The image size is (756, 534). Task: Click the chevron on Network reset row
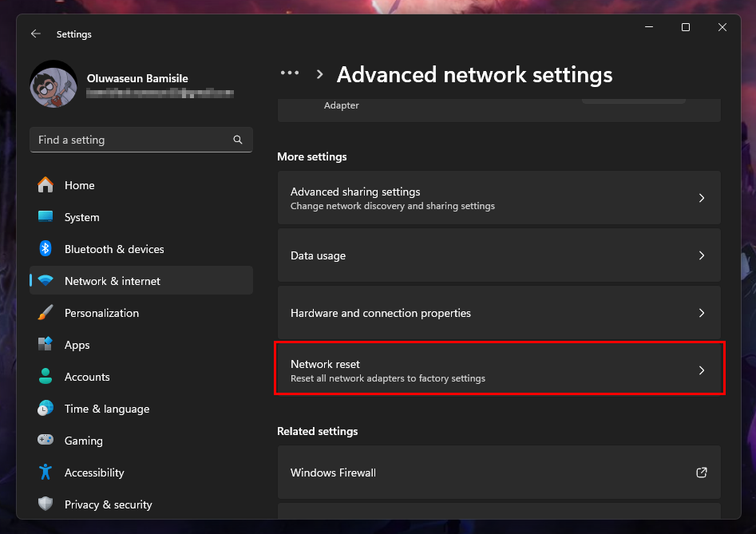click(x=702, y=370)
